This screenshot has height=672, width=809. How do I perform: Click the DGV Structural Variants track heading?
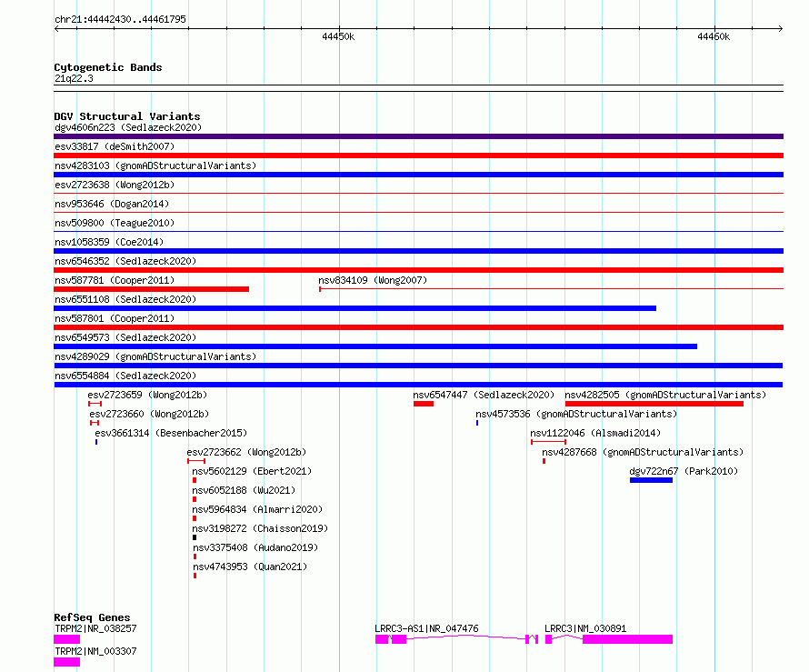[x=127, y=116]
